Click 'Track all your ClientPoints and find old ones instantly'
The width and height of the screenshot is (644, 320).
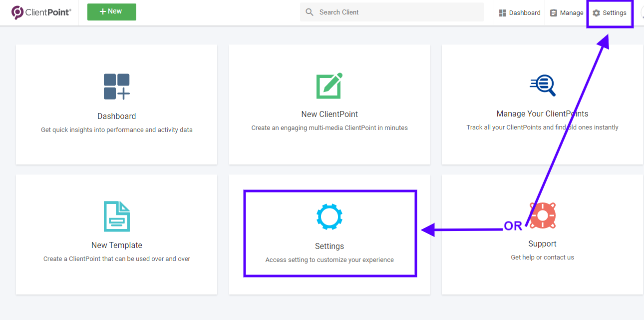[543, 127]
